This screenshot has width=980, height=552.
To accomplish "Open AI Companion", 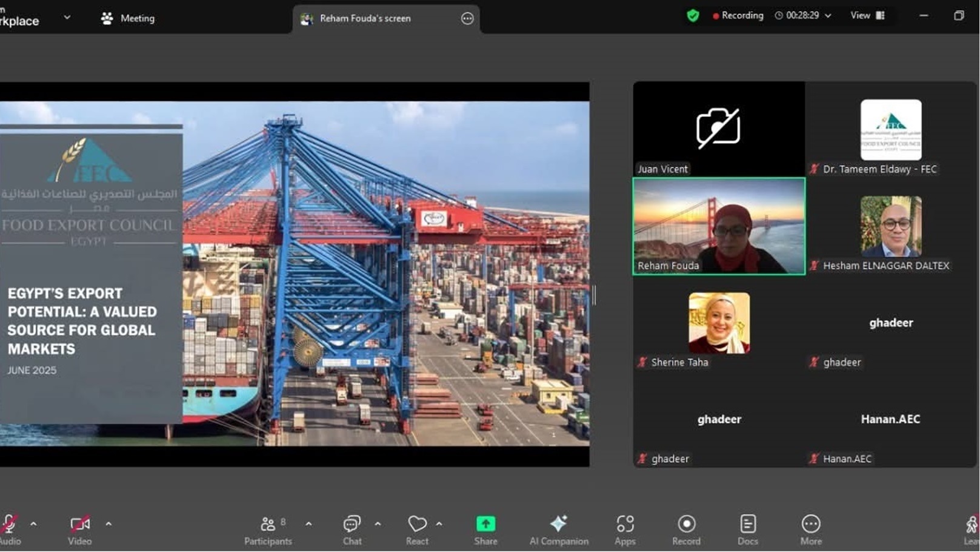I will point(558,530).
